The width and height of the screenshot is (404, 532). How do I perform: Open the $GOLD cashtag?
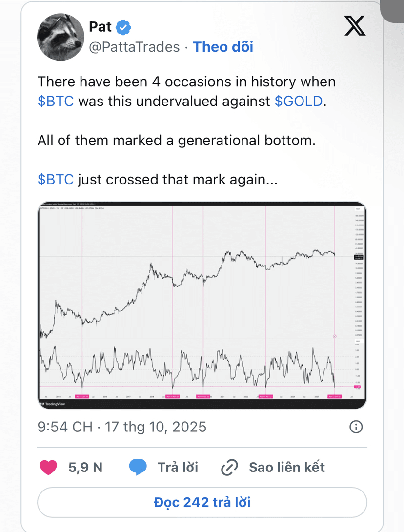tap(299, 101)
